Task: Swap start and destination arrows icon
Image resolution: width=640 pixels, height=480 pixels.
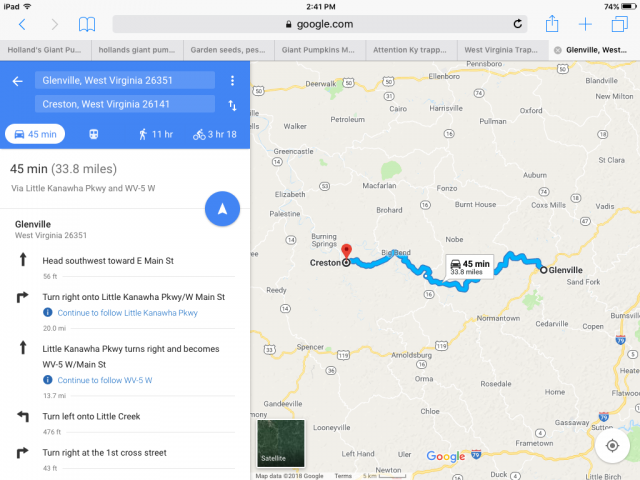Action: [x=232, y=105]
